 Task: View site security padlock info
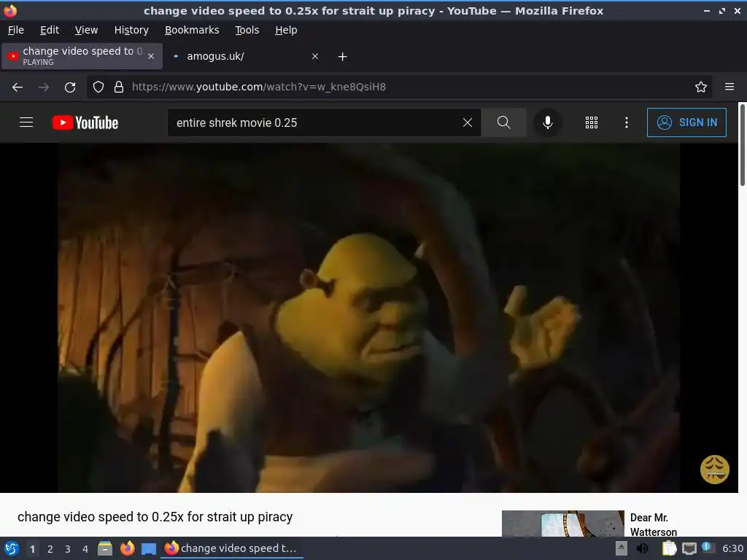click(119, 87)
